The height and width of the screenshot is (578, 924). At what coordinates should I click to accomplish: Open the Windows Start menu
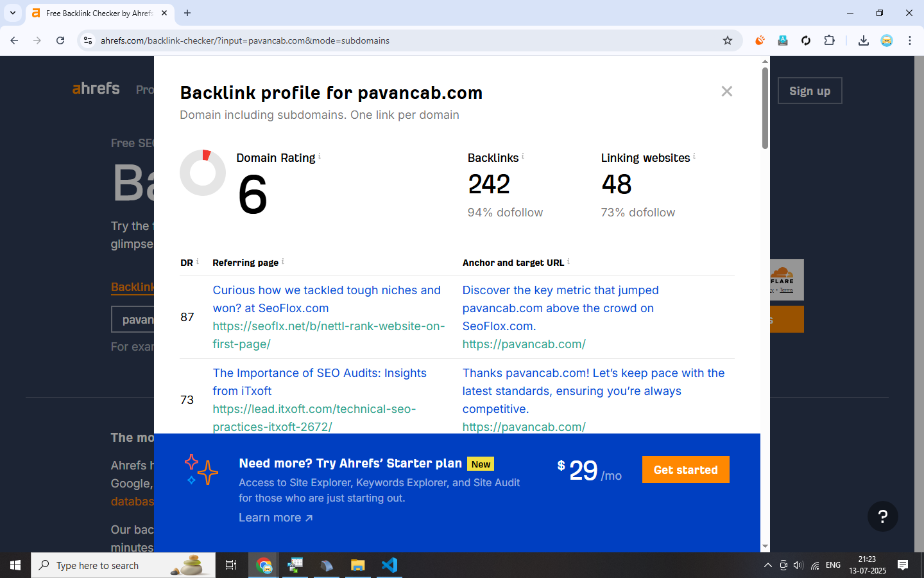pyautogui.click(x=15, y=565)
